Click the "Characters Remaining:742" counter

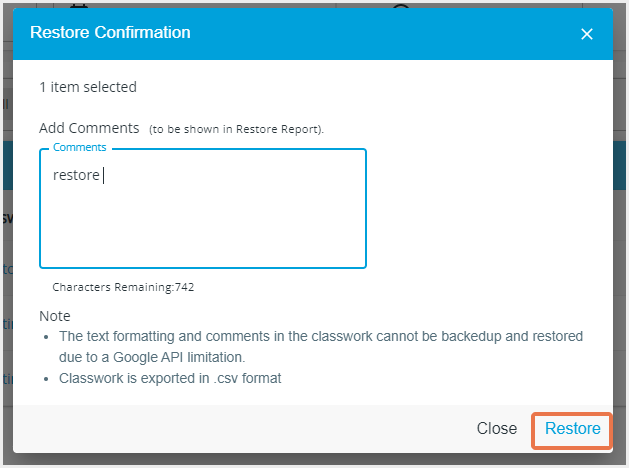point(123,287)
